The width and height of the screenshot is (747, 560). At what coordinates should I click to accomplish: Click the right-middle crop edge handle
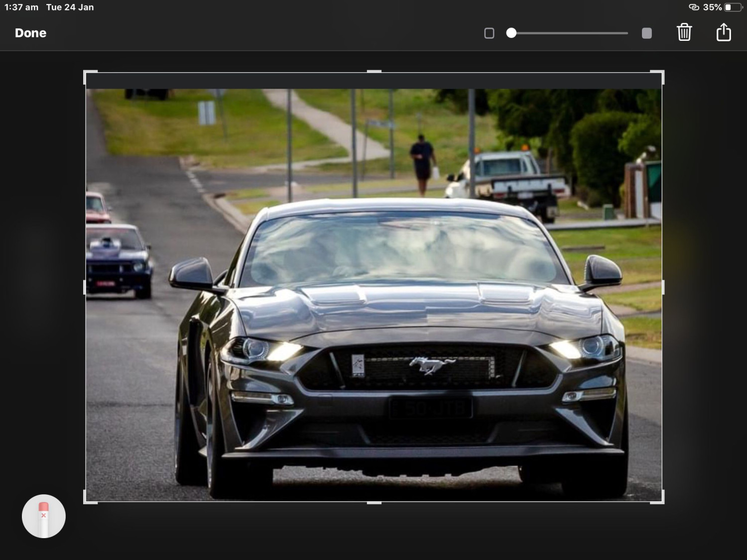[x=662, y=287]
